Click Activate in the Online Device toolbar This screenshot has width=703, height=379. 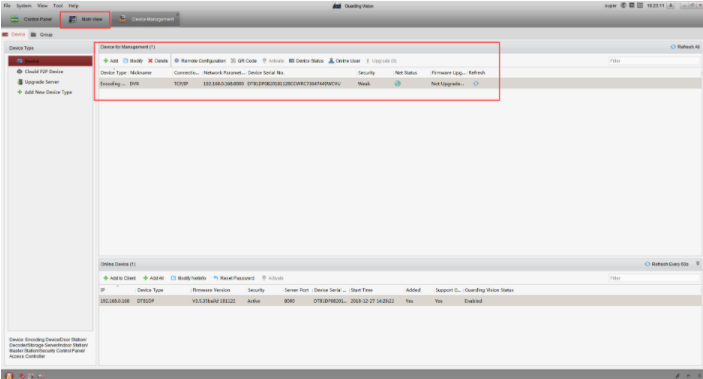point(273,278)
